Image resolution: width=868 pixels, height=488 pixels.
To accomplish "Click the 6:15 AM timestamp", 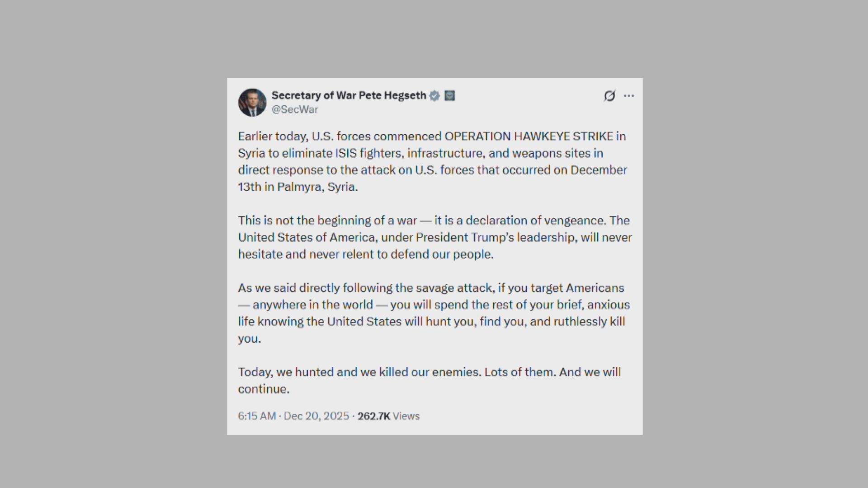I will coord(257,416).
